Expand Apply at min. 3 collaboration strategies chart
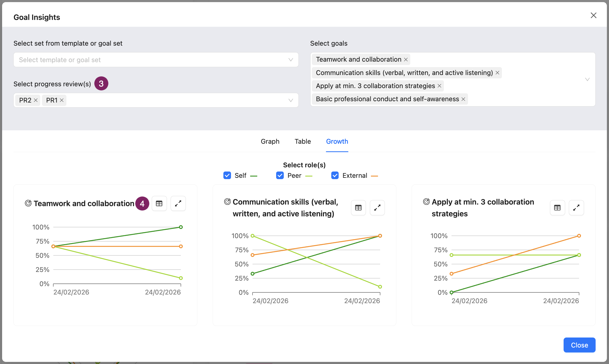609x364 pixels. point(576,208)
